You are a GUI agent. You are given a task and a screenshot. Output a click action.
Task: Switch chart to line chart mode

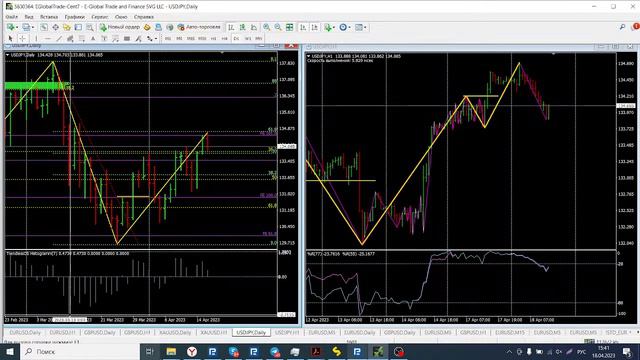[254, 27]
